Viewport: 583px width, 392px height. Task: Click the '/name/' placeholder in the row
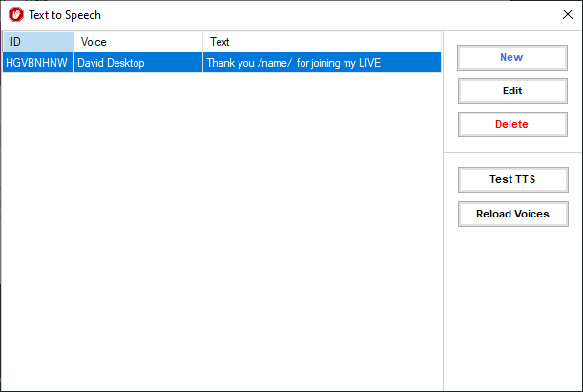tap(275, 63)
